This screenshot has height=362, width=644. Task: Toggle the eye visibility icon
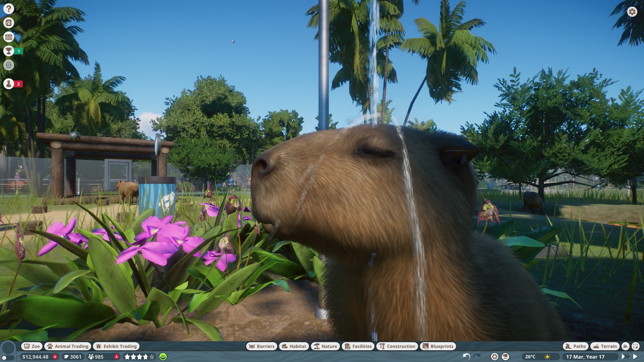coord(9,65)
